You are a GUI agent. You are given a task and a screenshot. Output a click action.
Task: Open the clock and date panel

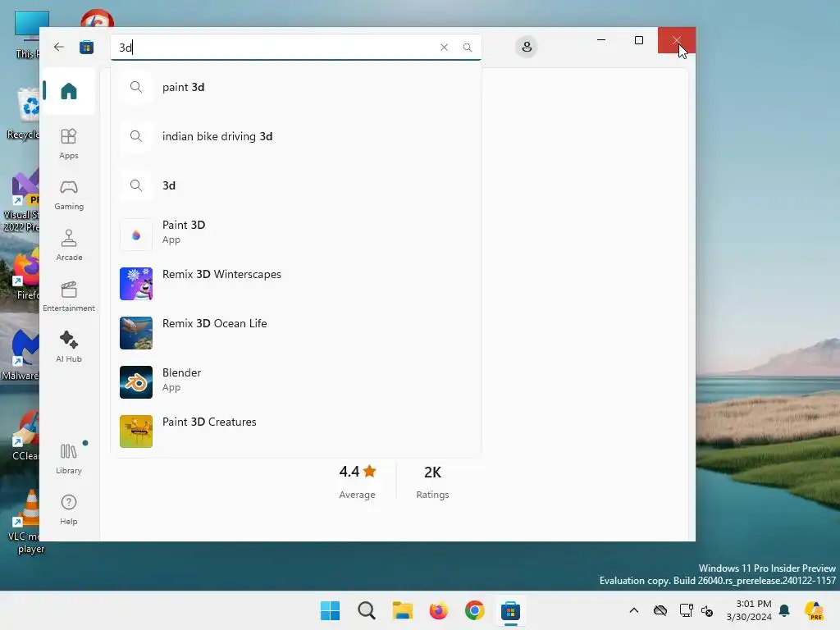[749, 610]
